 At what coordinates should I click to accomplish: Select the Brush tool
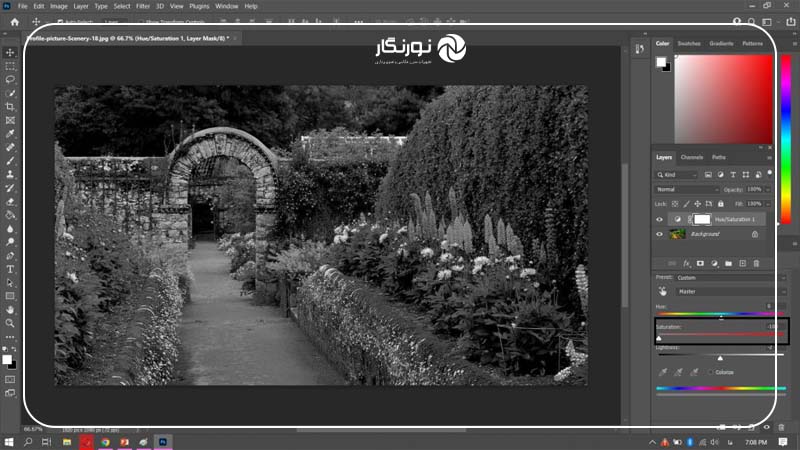click(10, 161)
